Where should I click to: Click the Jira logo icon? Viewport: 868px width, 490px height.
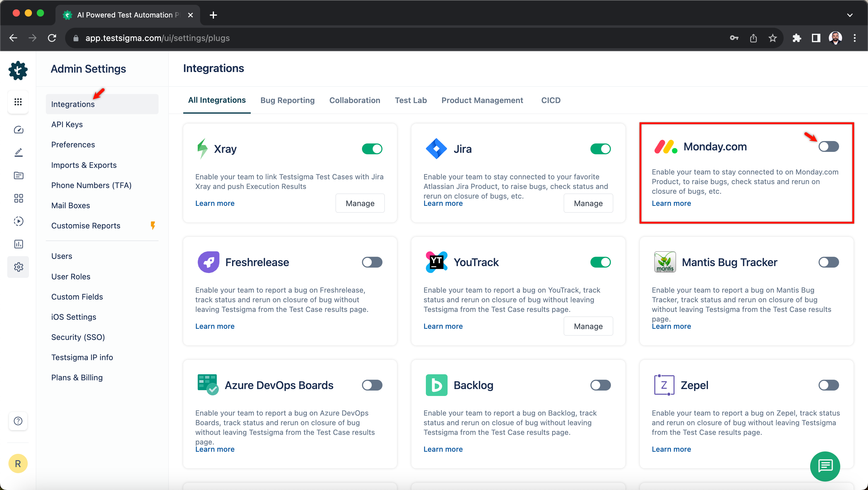[x=436, y=149]
